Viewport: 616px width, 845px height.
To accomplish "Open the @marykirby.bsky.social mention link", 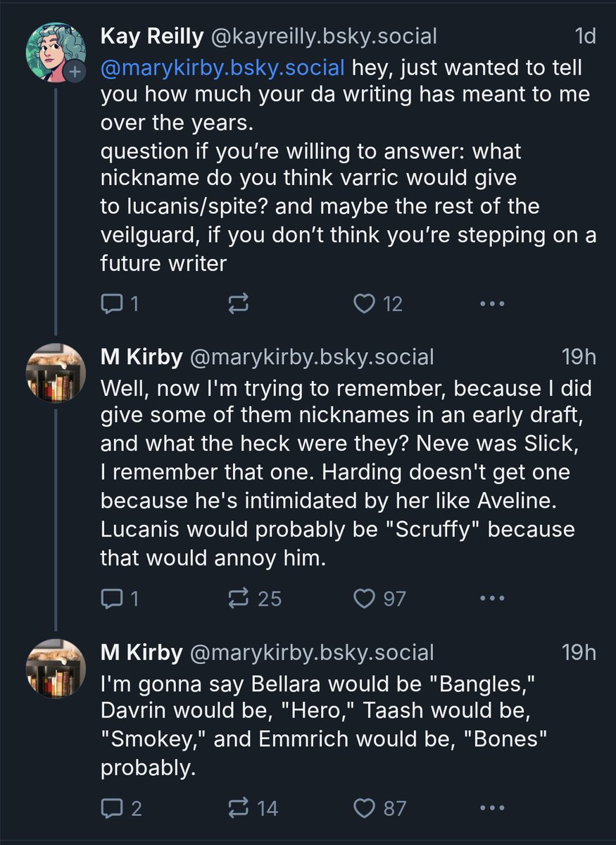I will [222, 68].
